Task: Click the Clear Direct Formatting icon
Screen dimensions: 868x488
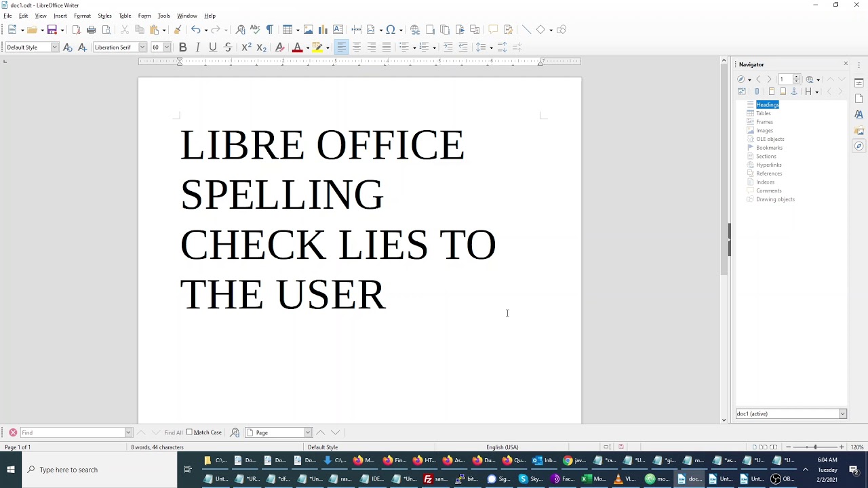Action: click(279, 47)
